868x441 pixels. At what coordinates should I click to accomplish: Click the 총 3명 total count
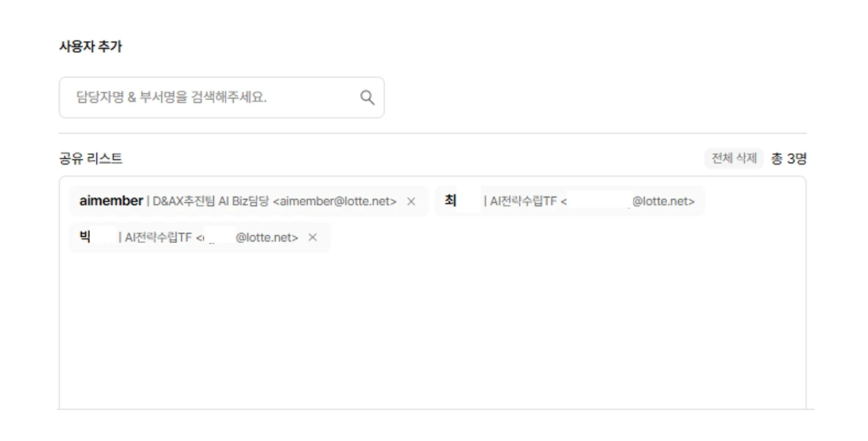tap(789, 158)
